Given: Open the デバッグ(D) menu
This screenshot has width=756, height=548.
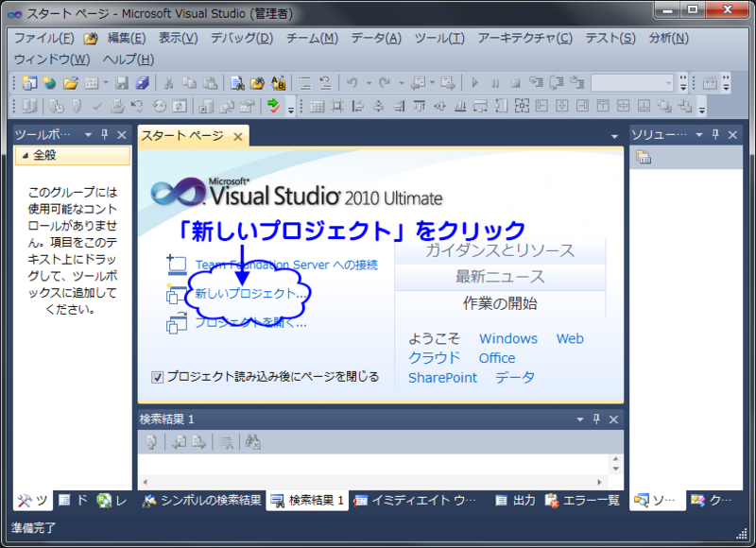Looking at the screenshot, I should click(x=242, y=38).
